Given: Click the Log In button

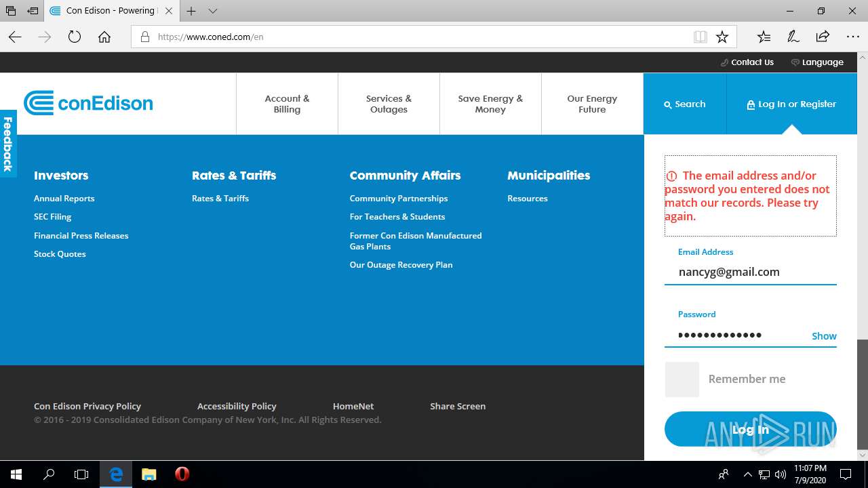Looking at the screenshot, I should coord(750,429).
